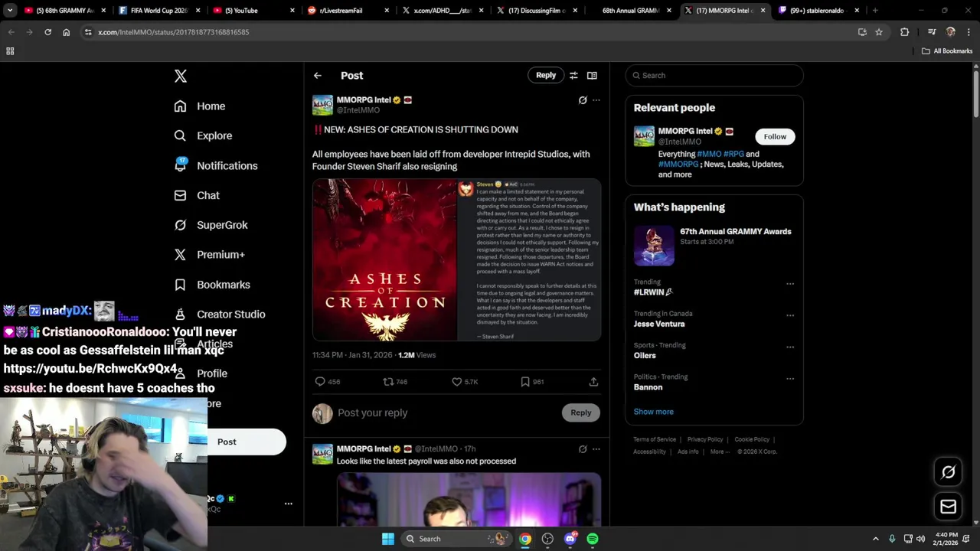Image resolution: width=980 pixels, height=551 pixels.
Task: Open more options for #LRWIN trend
Action: [x=790, y=284]
